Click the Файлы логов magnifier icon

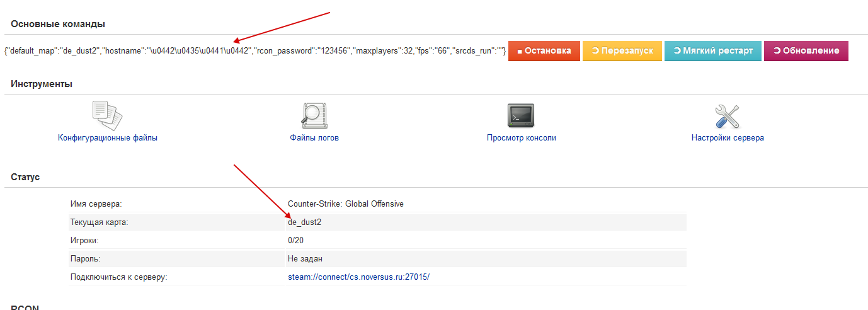314,116
